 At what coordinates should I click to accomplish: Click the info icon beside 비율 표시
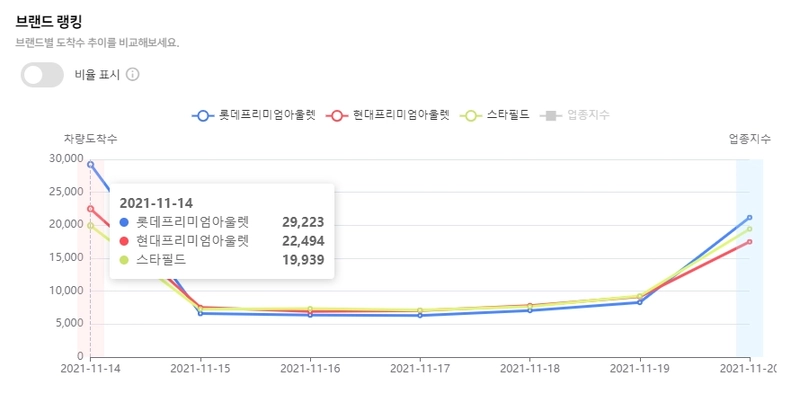click(x=132, y=75)
